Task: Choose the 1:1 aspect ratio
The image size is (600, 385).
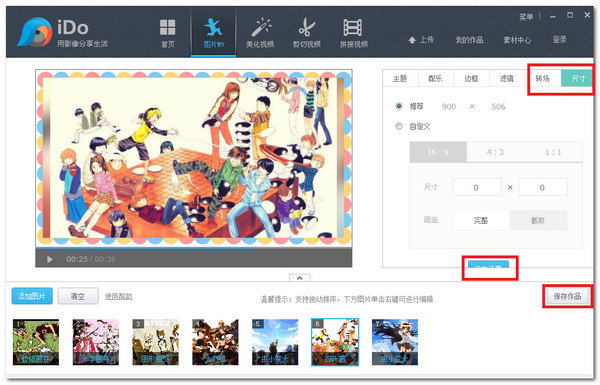Action: (x=553, y=152)
